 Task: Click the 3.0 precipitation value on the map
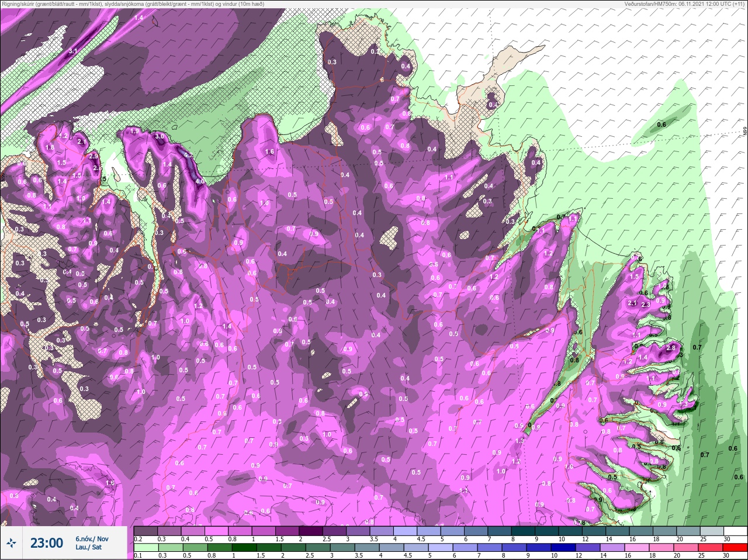(x=160, y=136)
